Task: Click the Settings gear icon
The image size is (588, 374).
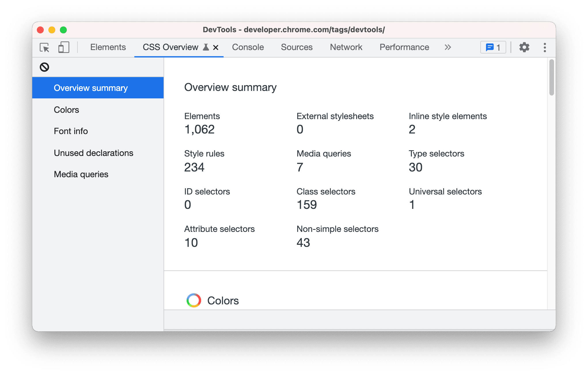Action: 525,47
